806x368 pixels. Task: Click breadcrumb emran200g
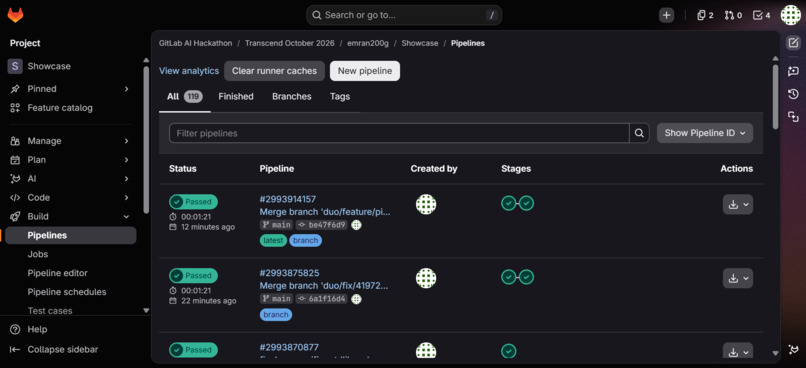[x=368, y=43]
